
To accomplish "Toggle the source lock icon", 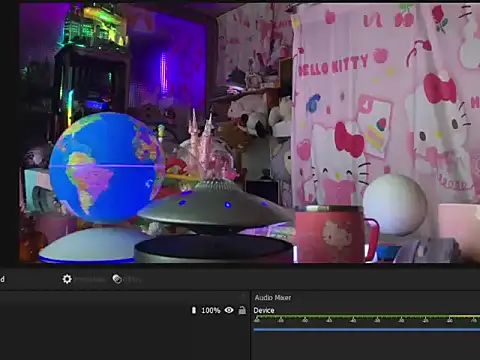I will click(242, 310).
